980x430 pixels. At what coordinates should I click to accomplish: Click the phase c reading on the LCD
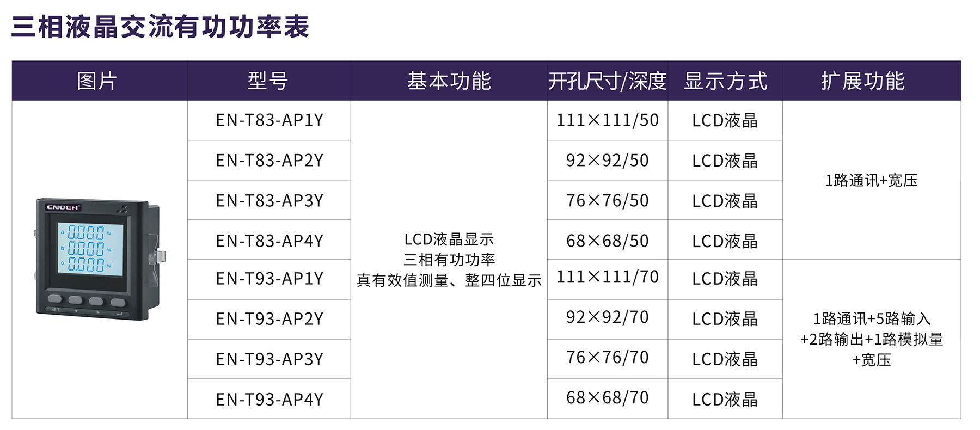coord(86,265)
